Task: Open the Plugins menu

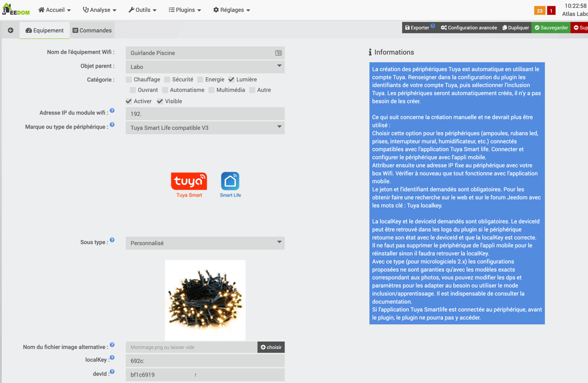Action: (x=185, y=10)
